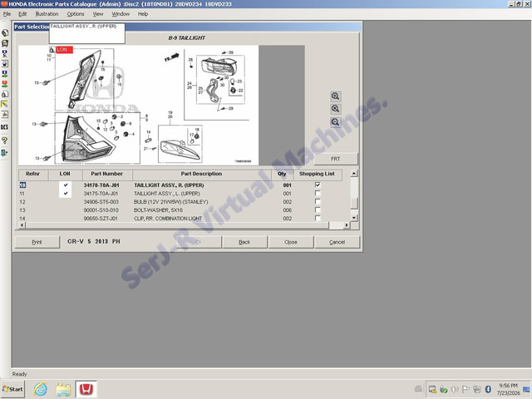Click the middle magnifier zoom icon
The width and height of the screenshot is (532, 399).
point(336,109)
